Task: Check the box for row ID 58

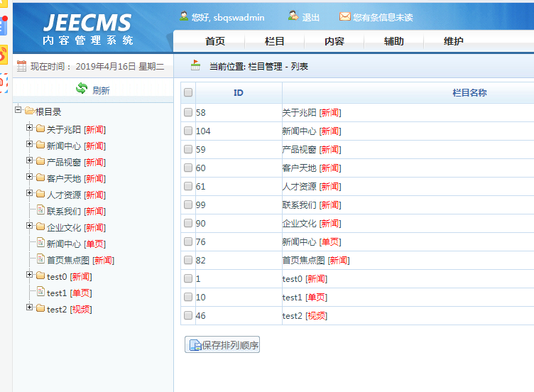Action: pyautogui.click(x=188, y=112)
